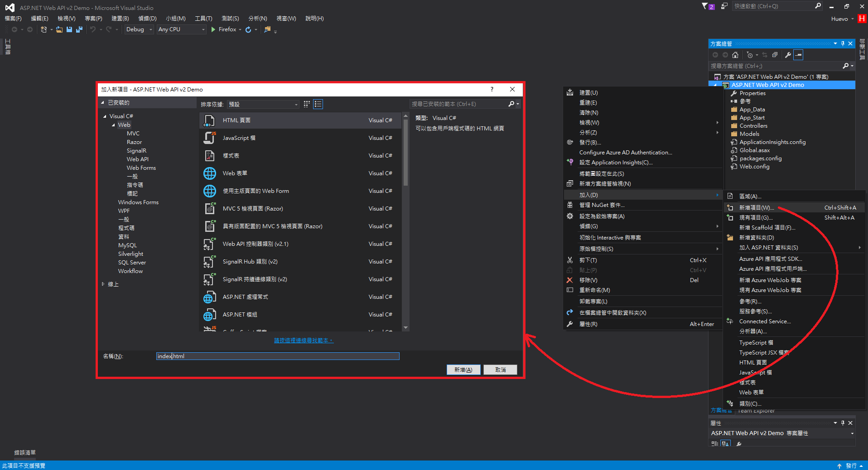
Task: Click the 新增(A) button
Action: (463, 370)
